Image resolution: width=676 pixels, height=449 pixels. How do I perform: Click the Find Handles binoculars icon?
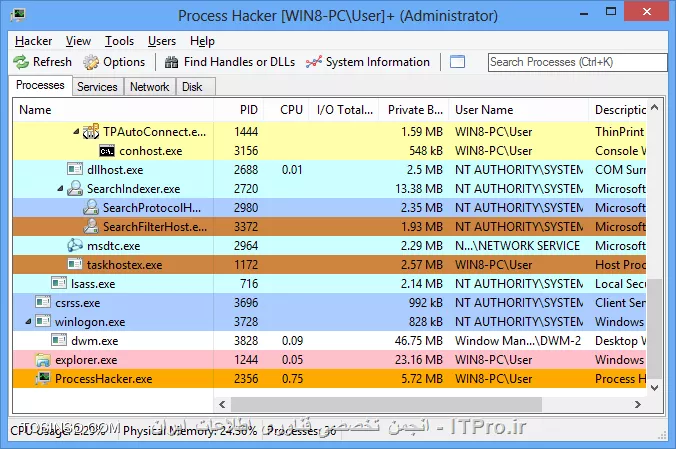172,62
